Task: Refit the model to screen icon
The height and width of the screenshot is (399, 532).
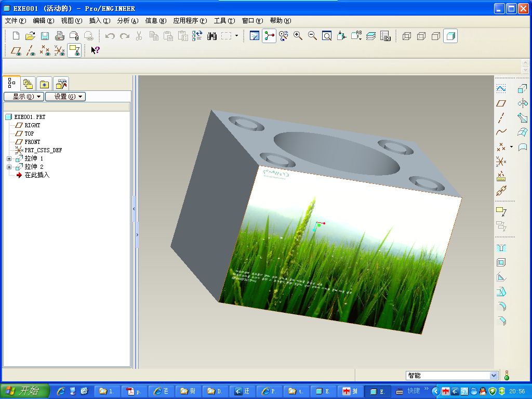Action: pos(327,36)
